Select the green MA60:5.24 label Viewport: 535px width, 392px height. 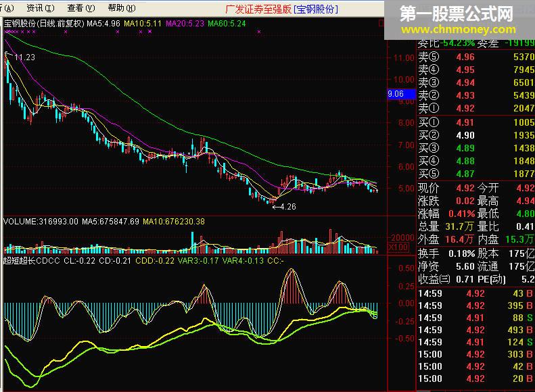pos(227,24)
